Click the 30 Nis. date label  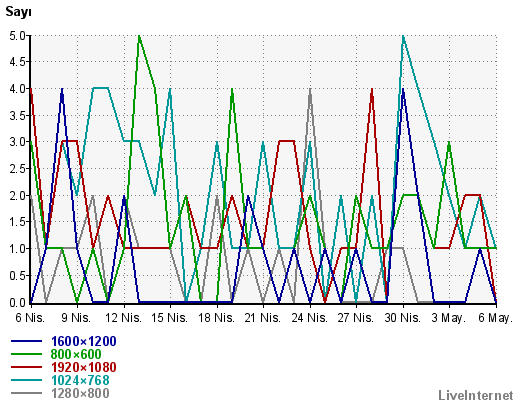[403, 318]
